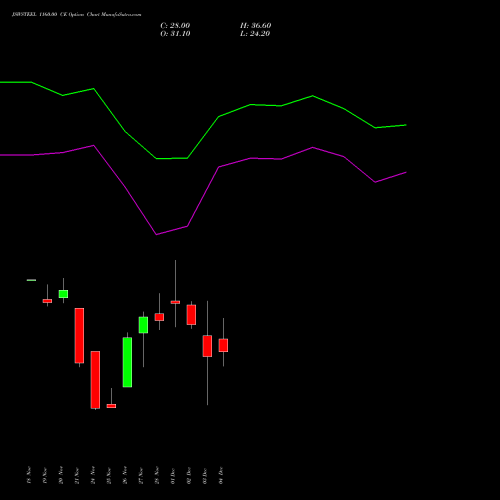
Task: Click the small red candle above 25 Nov
Action: click(x=111, y=406)
